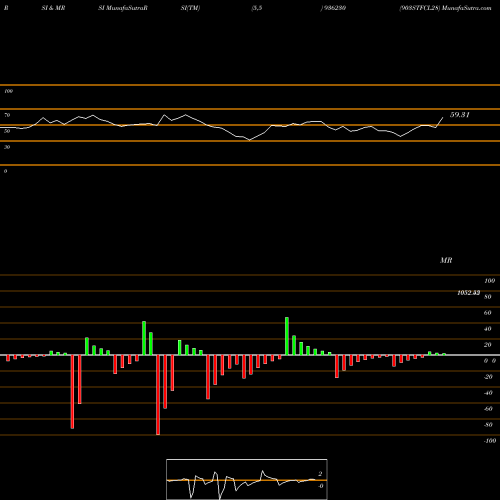The image size is (500, 500).
Task: Click the RSI 30 axis label
Action: point(7,147)
